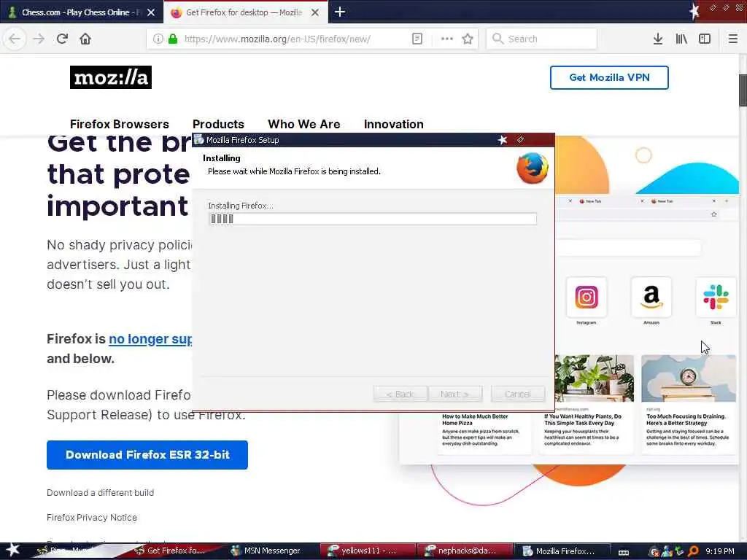Click the Amazon tile in page preview
The image size is (747, 560).
651,297
